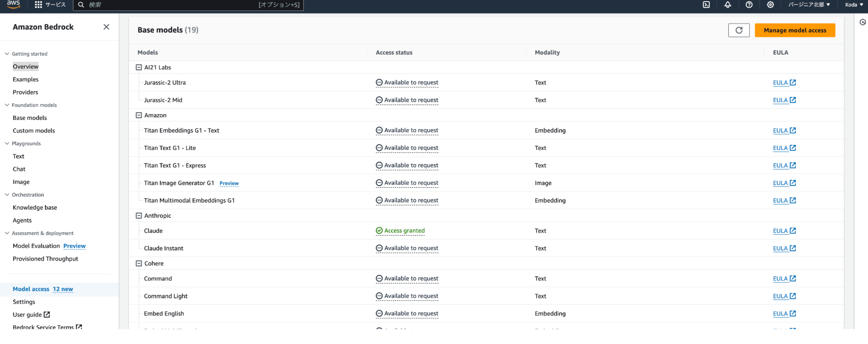This screenshot has width=868, height=344.
Task: Collapse the Cohere model group
Action: (x=138, y=264)
